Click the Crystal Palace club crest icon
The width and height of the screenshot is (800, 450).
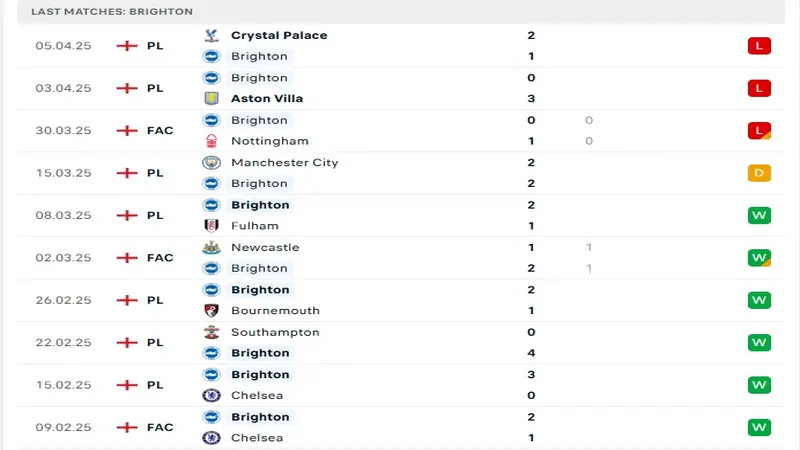point(211,35)
